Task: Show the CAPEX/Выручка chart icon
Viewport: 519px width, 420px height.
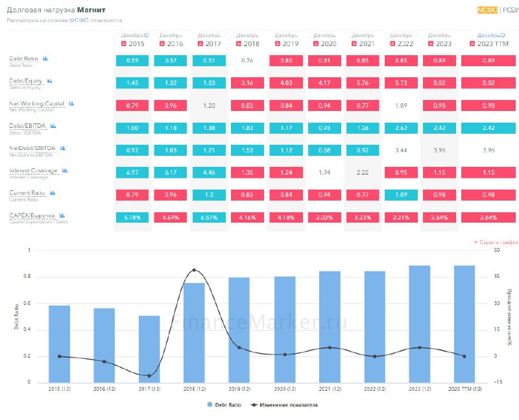Action: pyautogui.click(x=62, y=216)
